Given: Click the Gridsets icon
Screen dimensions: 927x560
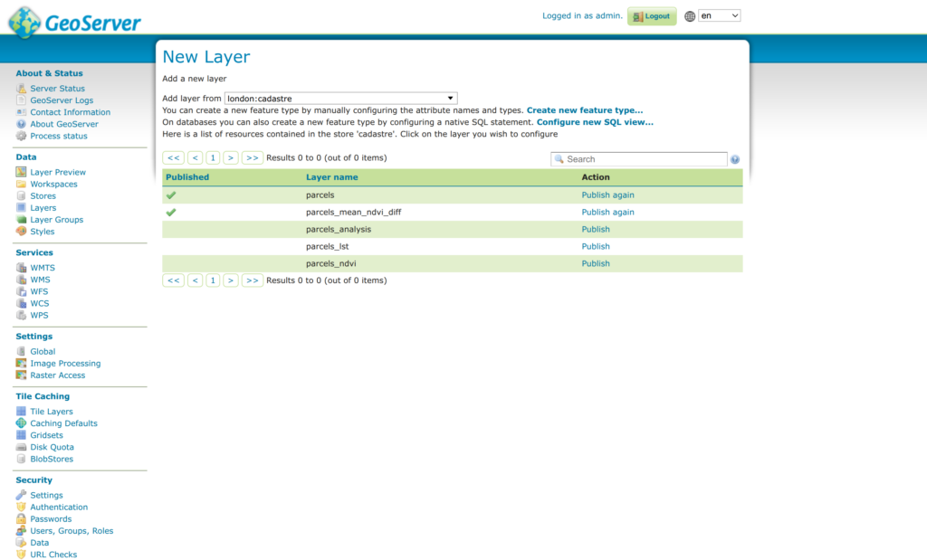Looking at the screenshot, I should (x=22, y=435).
